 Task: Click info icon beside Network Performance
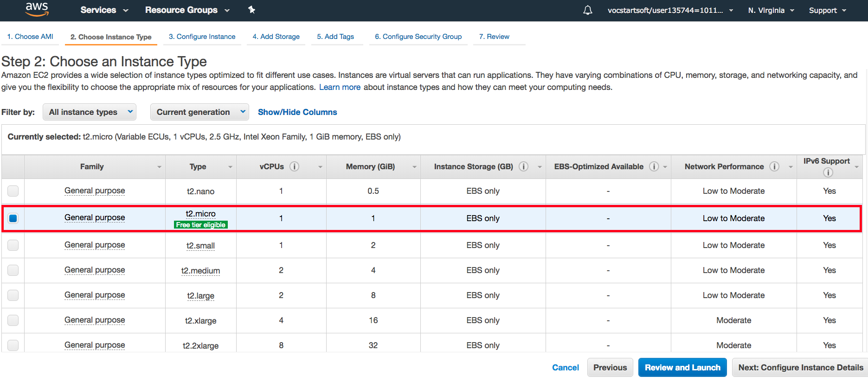(774, 166)
